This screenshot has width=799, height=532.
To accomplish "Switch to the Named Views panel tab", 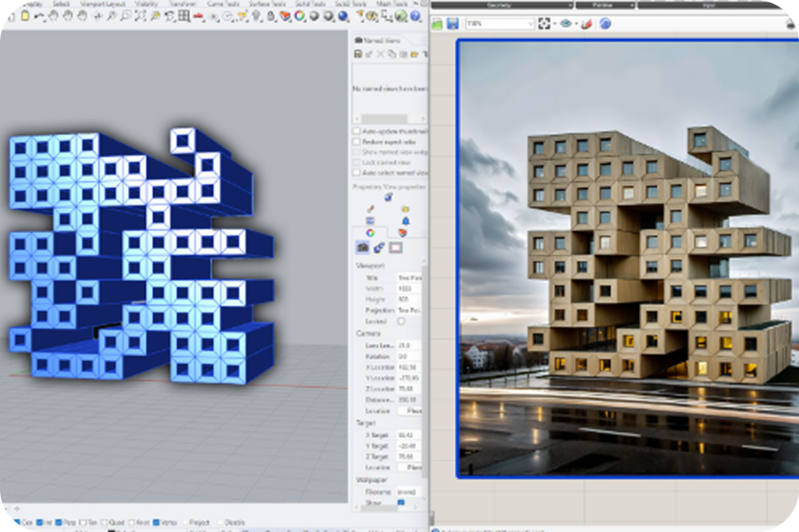I will [378, 41].
